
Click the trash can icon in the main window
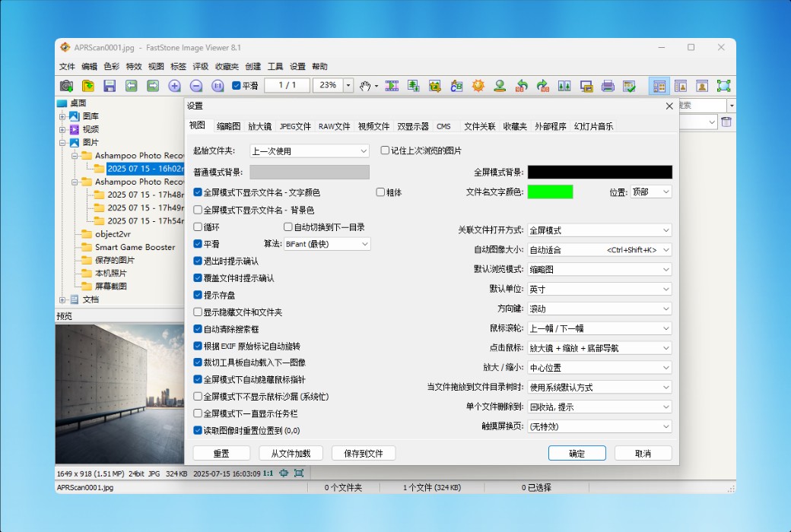pos(726,122)
